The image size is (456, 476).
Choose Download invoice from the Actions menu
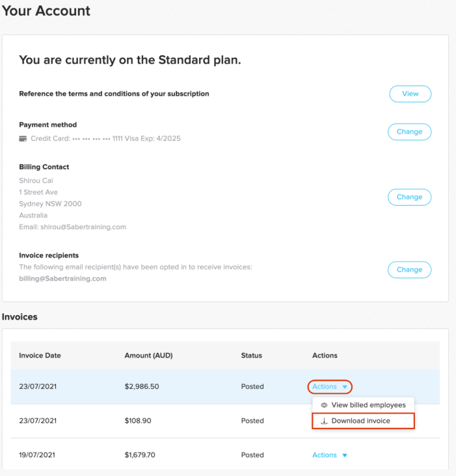tap(361, 421)
